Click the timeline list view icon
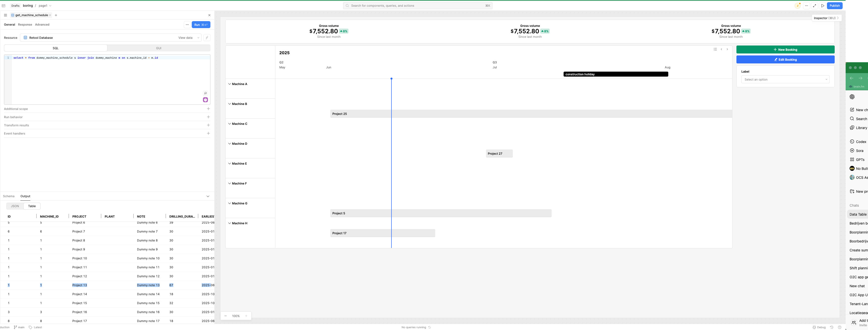The width and height of the screenshot is (868, 330). tap(715, 49)
